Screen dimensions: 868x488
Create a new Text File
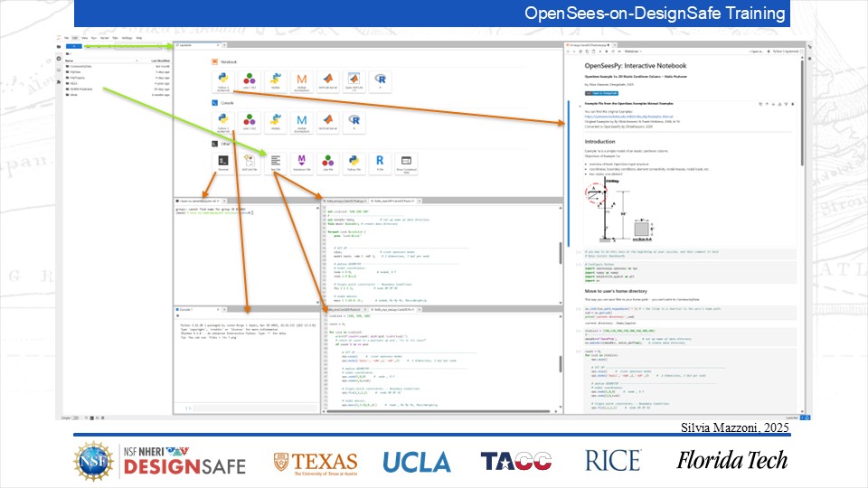[276, 160]
